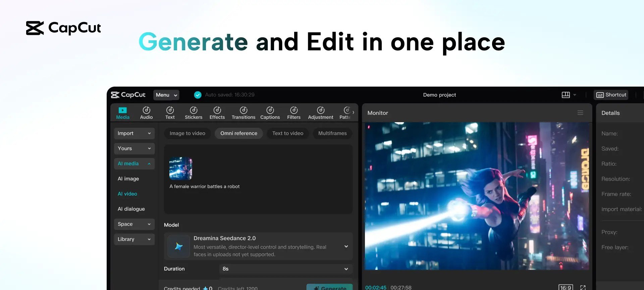This screenshot has width=644, height=290.
Task: Open the Effects panel
Action: click(x=217, y=113)
